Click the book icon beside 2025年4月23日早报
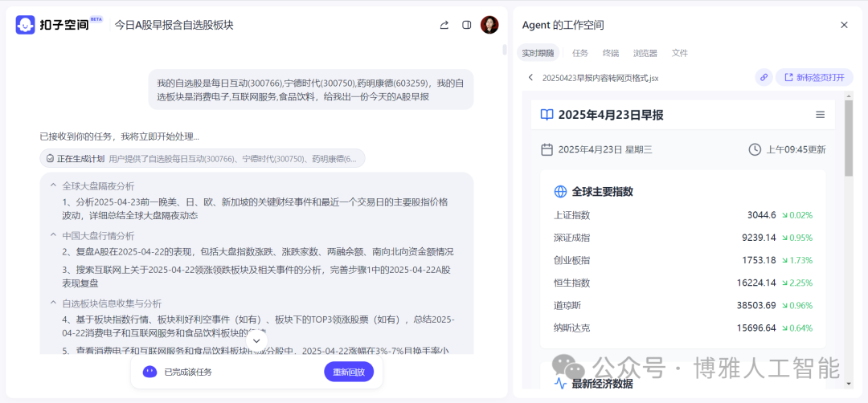This screenshot has width=868, height=403. (x=547, y=115)
